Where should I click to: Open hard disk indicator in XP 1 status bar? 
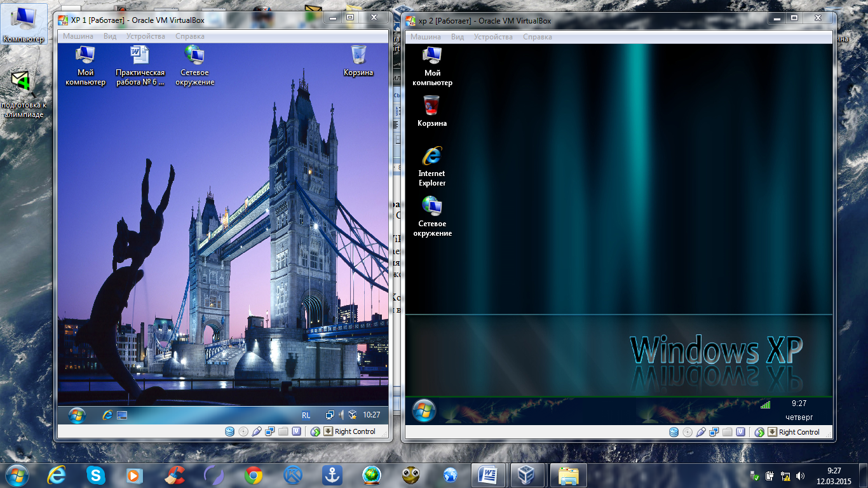pyautogui.click(x=230, y=431)
